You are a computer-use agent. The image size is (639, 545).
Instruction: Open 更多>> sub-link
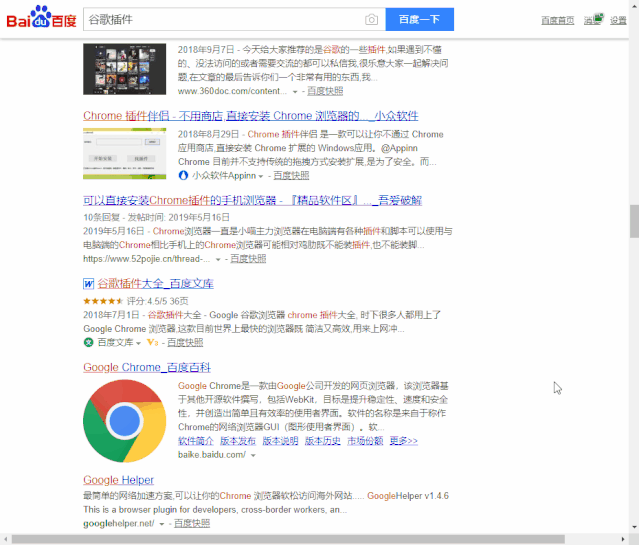(x=403, y=441)
